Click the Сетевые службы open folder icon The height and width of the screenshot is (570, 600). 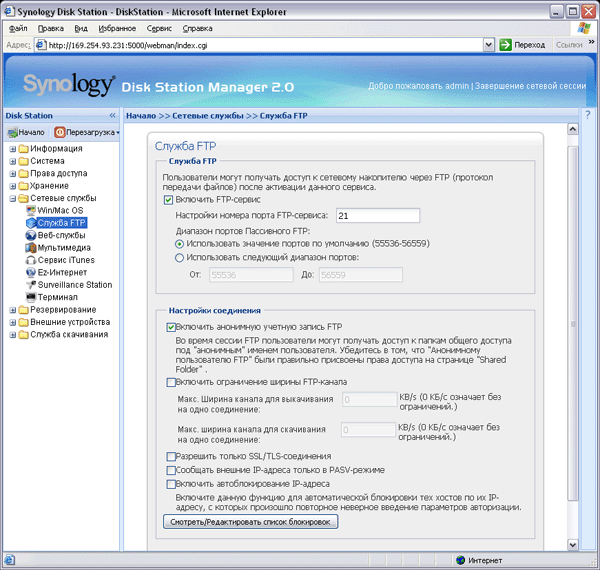[23, 198]
